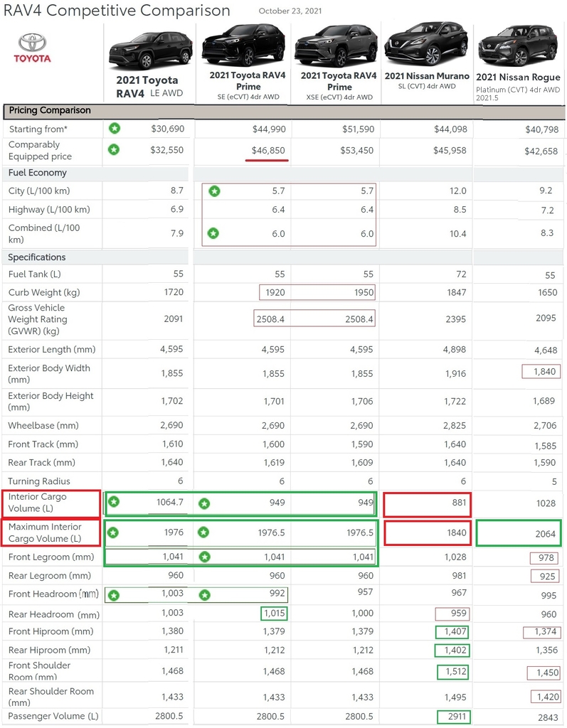Click the 1,512 Murano front shoulder room
This screenshot has height=728, width=567.
pos(455,671)
